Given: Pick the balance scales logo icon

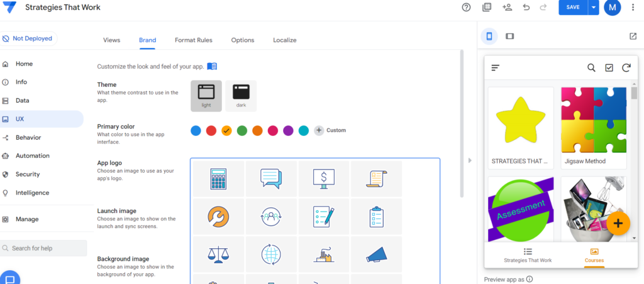Looking at the screenshot, I should point(218,254).
